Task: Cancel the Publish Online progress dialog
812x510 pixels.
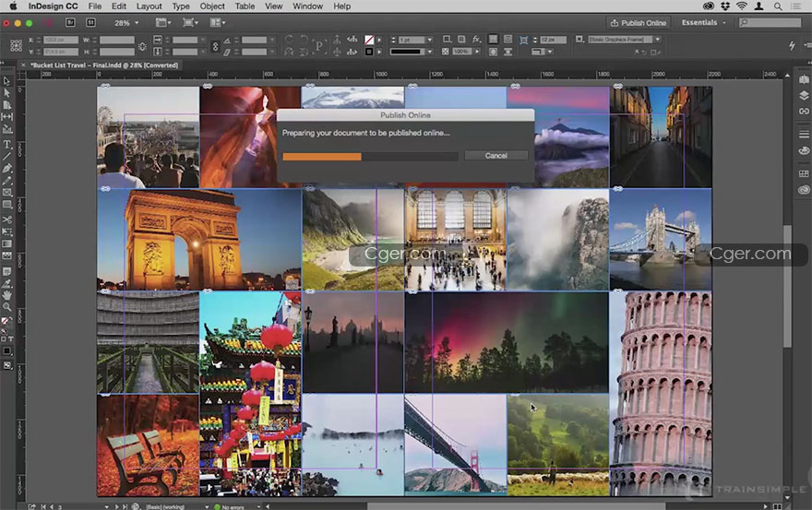Action: [496, 155]
